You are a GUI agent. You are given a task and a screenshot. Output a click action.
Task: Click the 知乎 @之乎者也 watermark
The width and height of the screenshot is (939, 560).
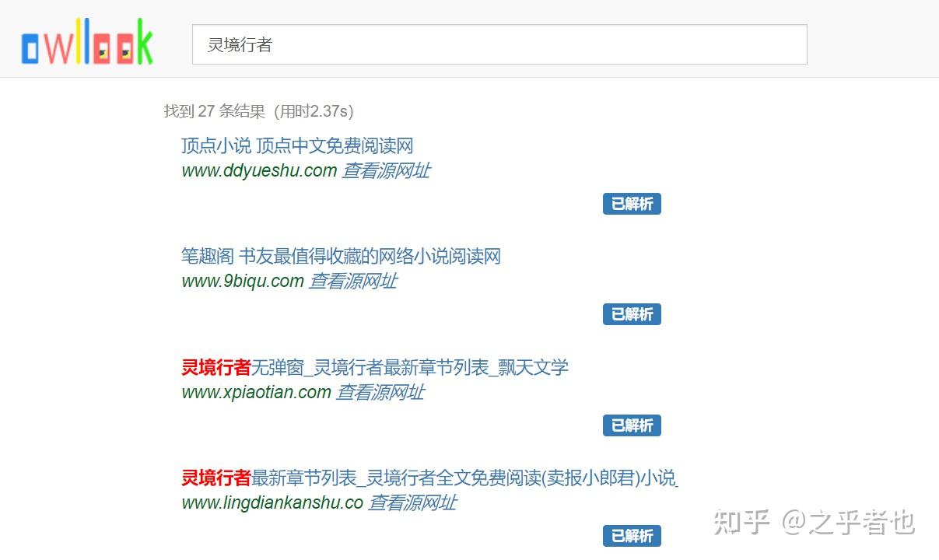(x=812, y=523)
